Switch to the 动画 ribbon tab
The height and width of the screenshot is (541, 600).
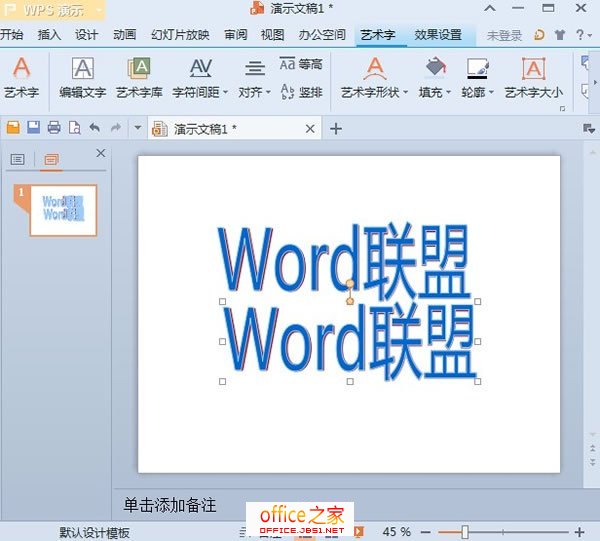(x=124, y=35)
